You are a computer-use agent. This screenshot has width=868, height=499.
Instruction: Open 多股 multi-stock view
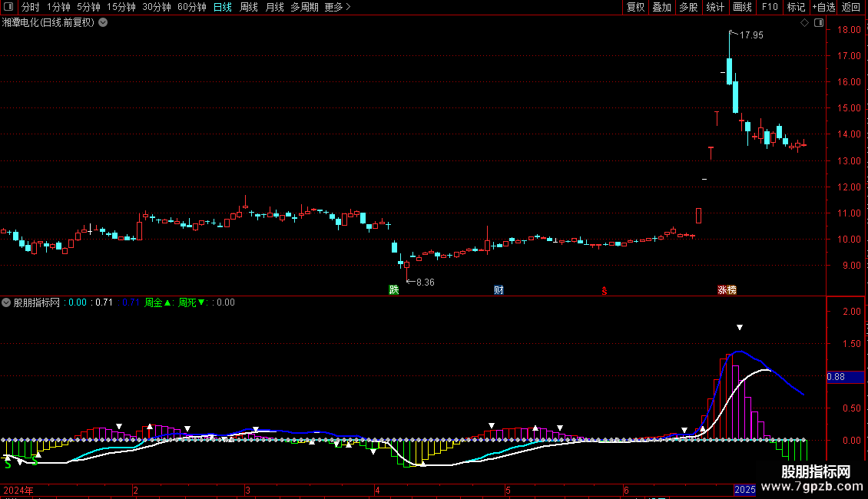pos(689,7)
